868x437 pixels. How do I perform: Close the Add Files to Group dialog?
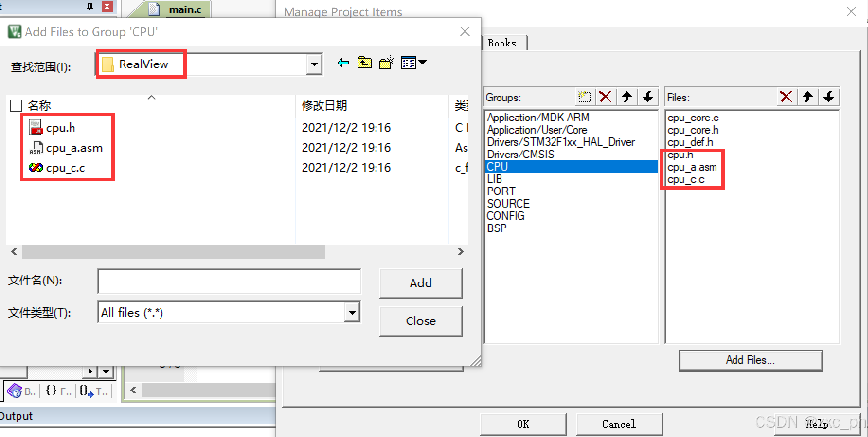[465, 31]
